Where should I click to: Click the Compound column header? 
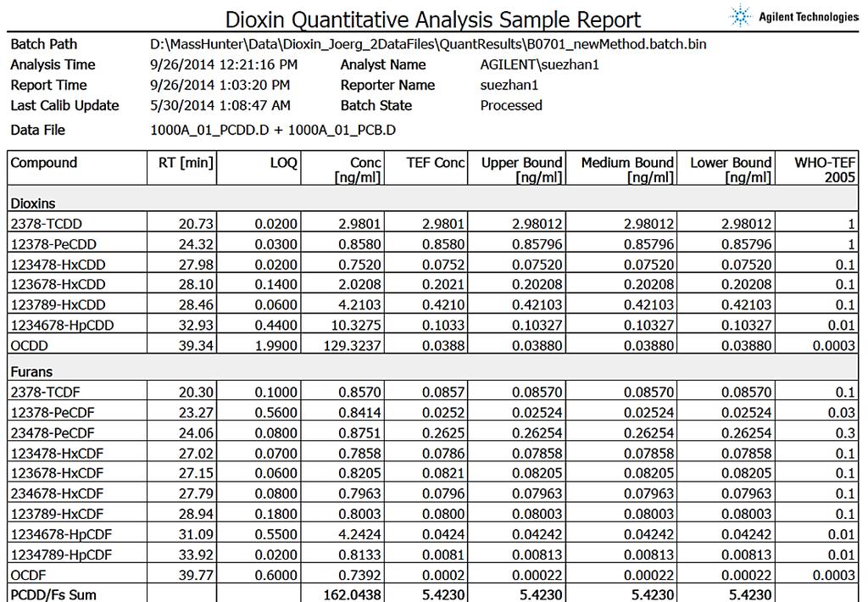(x=77, y=168)
